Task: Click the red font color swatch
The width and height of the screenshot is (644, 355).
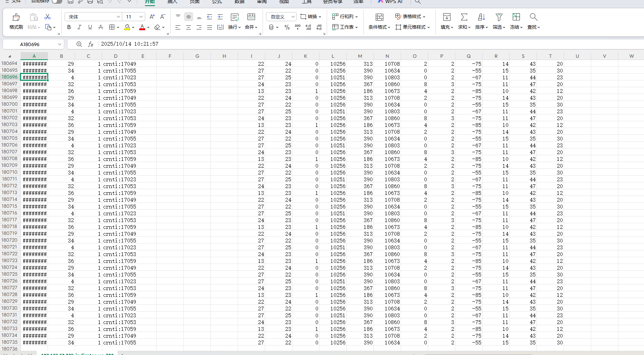Action: (x=142, y=27)
